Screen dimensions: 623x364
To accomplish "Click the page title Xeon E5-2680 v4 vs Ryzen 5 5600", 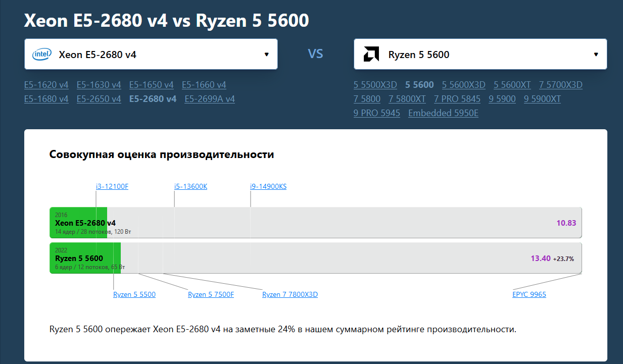I will click(x=167, y=20).
